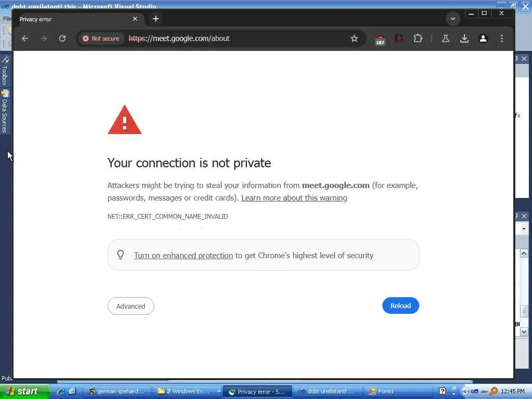Close the upper Visual Studio side panel
This screenshot has height=399, width=532.
(524, 59)
